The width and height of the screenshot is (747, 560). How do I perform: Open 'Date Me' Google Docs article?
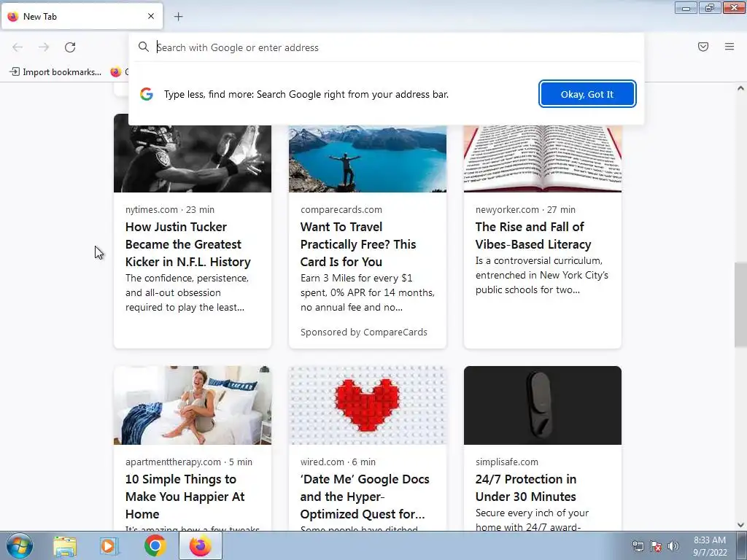pyautogui.click(x=365, y=497)
